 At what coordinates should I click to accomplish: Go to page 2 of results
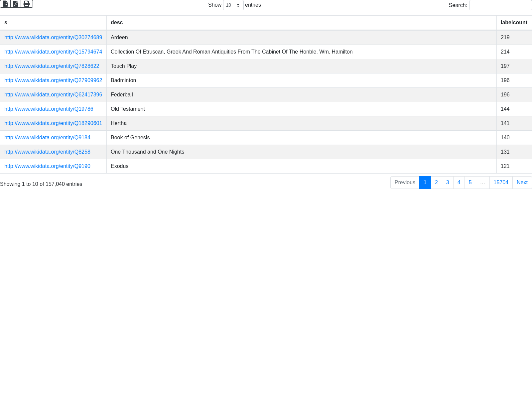(x=436, y=183)
